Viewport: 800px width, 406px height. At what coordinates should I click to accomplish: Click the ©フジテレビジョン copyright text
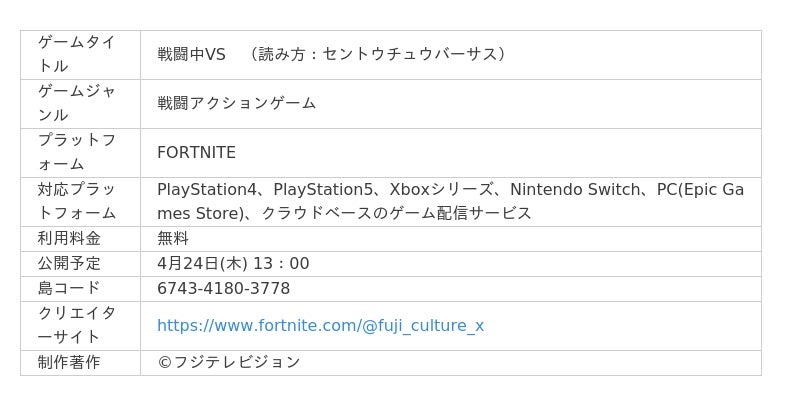(x=228, y=362)
